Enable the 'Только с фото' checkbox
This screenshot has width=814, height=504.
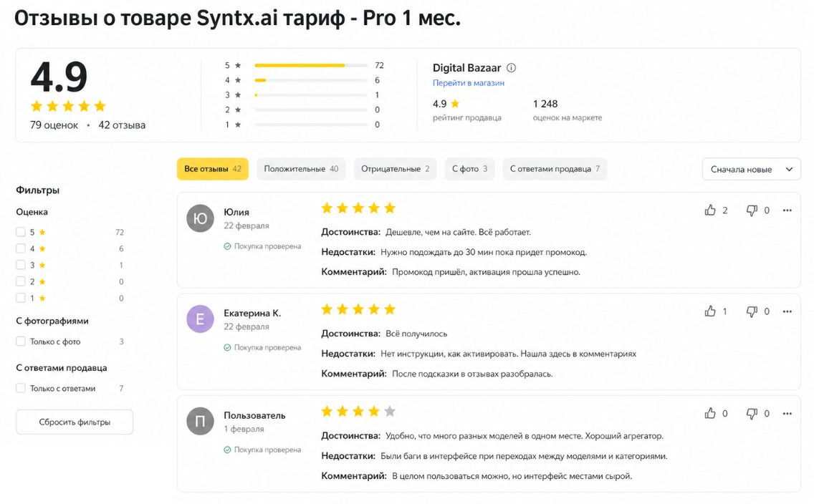21,341
